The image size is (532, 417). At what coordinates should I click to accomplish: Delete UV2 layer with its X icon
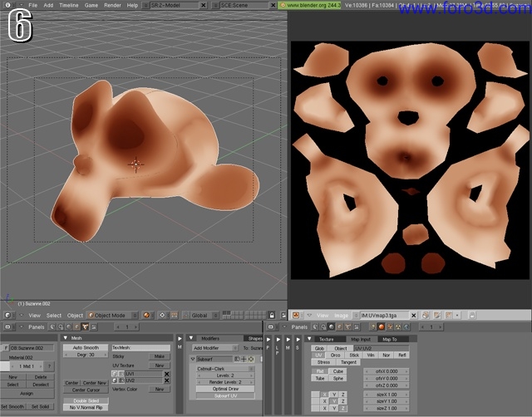(166, 380)
